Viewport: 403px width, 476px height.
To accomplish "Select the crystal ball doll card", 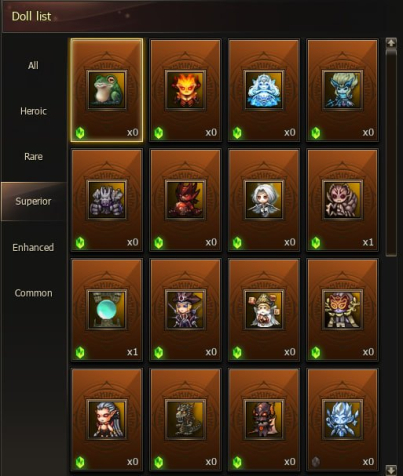I will coord(107,310).
